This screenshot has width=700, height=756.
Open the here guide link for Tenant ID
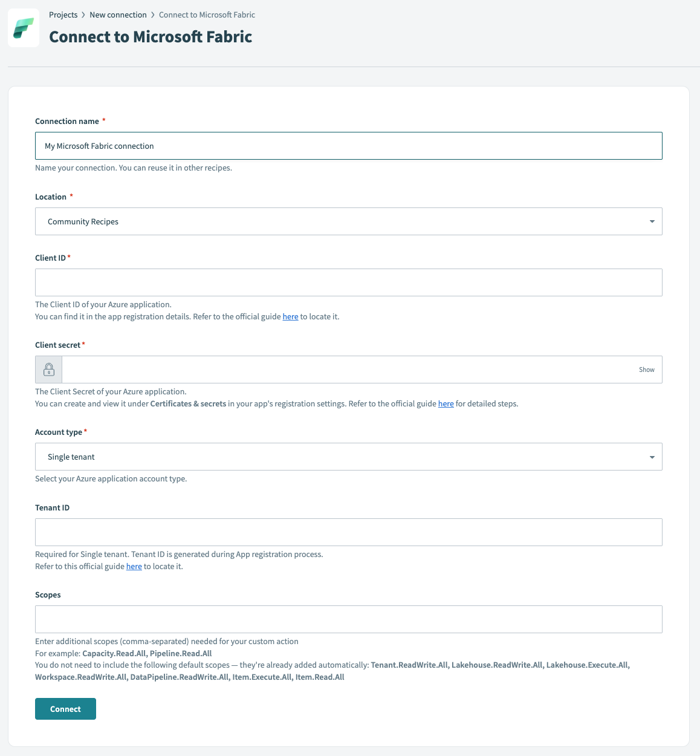pyautogui.click(x=134, y=566)
